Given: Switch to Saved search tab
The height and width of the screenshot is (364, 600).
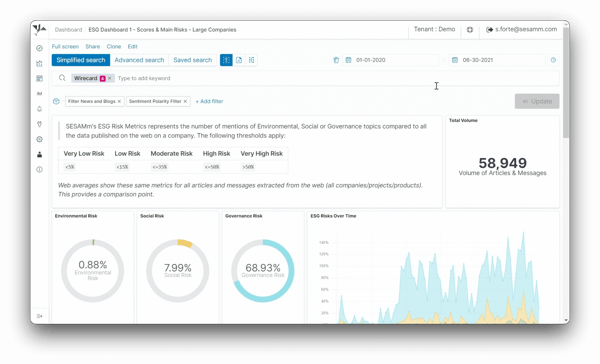Looking at the screenshot, I should (x=192, y=60).
